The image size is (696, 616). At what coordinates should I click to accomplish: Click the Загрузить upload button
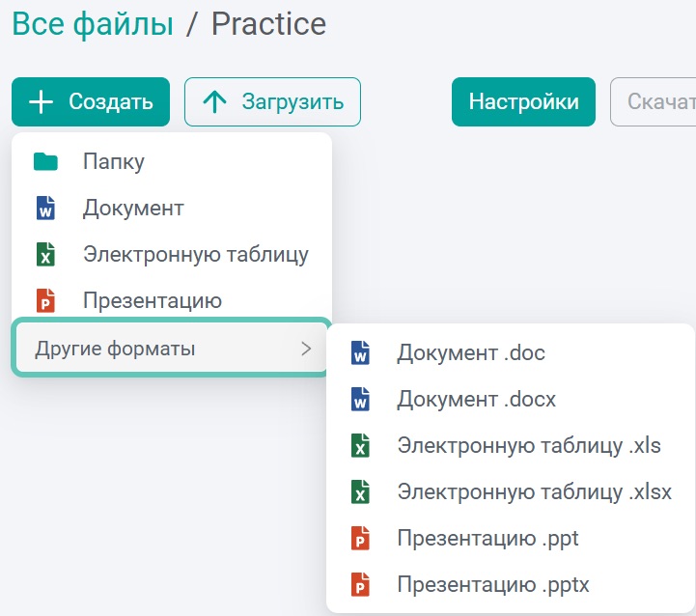[x=272, y=102]
